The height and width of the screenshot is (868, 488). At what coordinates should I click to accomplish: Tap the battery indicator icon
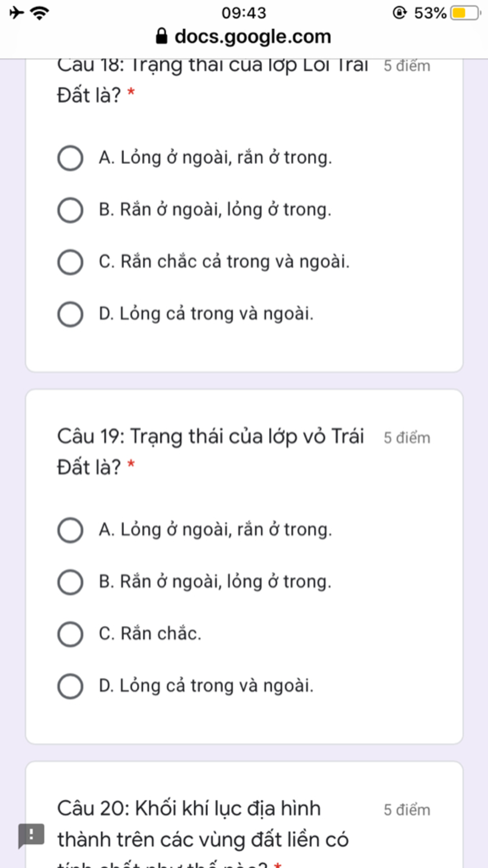pyautogui.click(x=466, y=13)
